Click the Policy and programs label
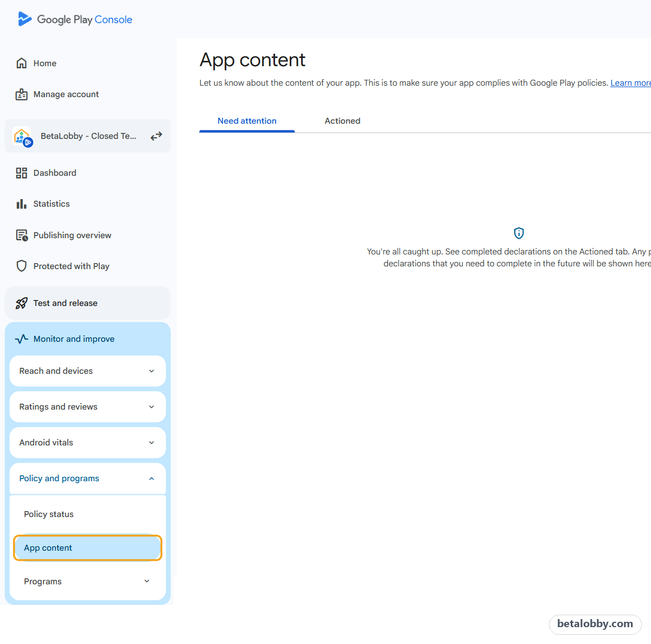Screen dimensions: 651x644 click(x=59, y=479)
